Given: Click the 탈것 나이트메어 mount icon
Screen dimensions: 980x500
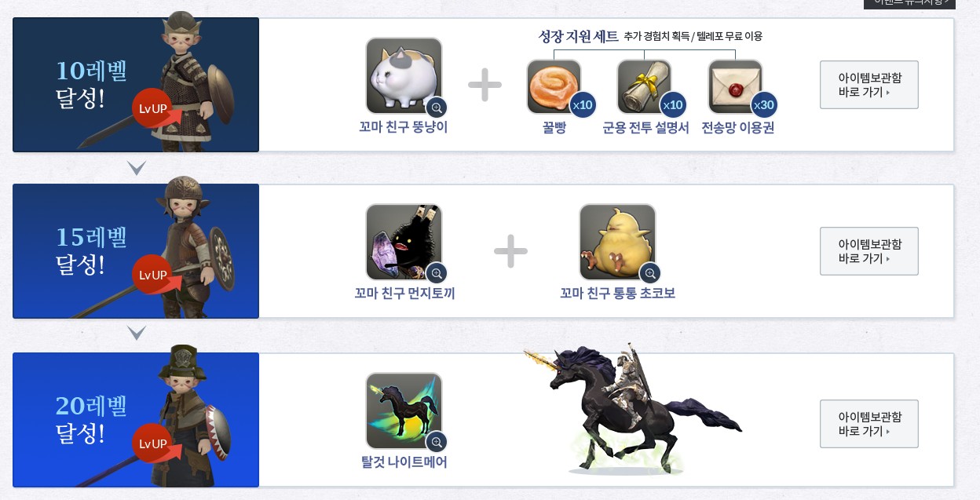Looking at the screenshot, I should pyautogui.click(x=404, y=411).
